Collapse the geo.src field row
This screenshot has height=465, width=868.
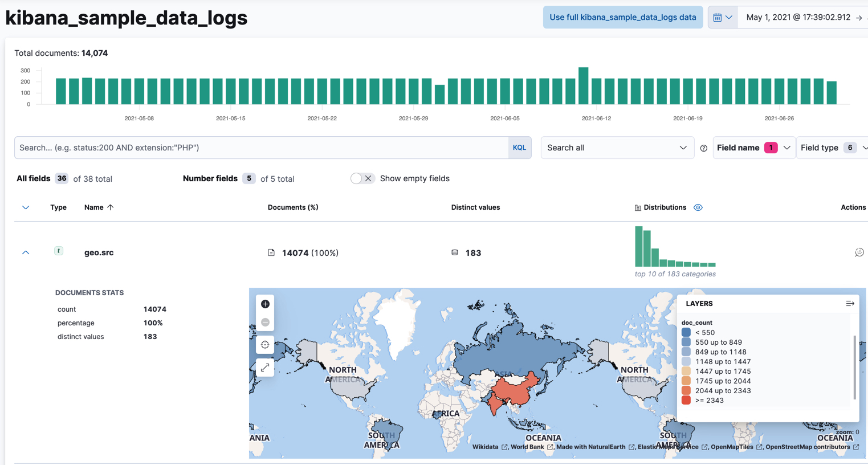(26, 252)
